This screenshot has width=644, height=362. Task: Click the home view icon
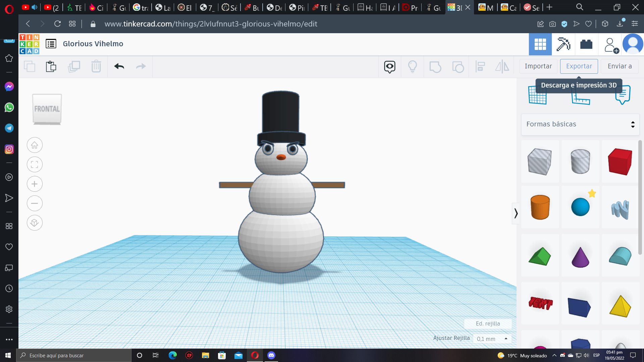(35, 145)
